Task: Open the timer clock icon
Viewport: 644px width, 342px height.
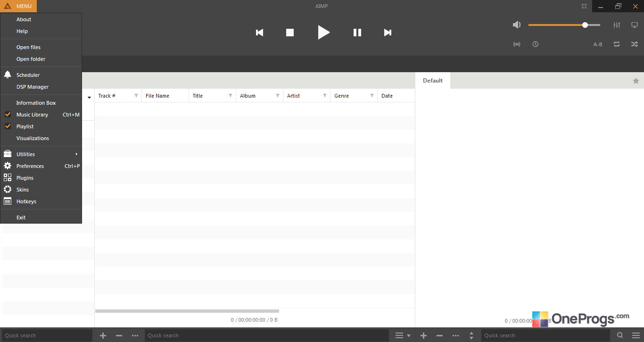Action: 536,44
